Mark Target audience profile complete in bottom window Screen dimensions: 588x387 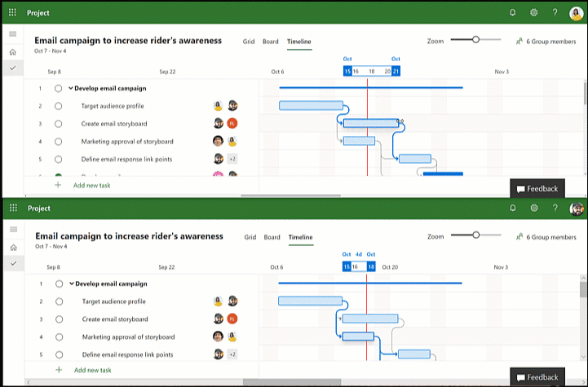pos(59,301)
